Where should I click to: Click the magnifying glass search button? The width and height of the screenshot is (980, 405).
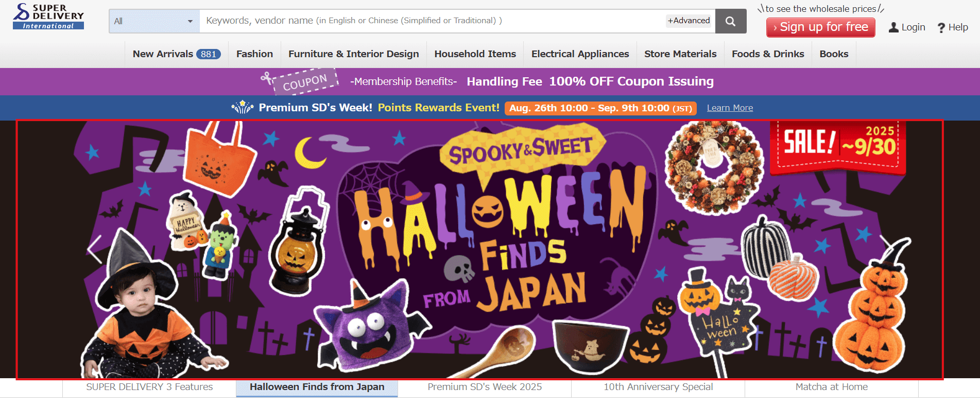pyautogui.click(x=731, y=21)
